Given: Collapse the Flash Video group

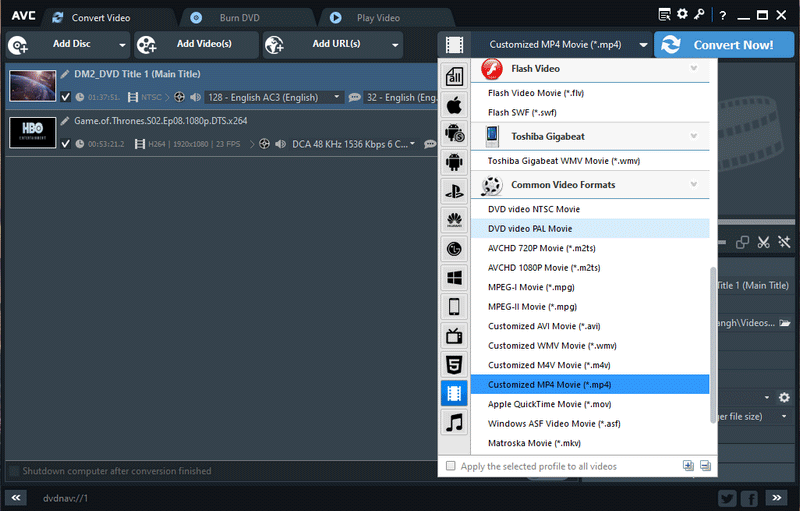Looking at the screenshot, I should click(693, 68).
